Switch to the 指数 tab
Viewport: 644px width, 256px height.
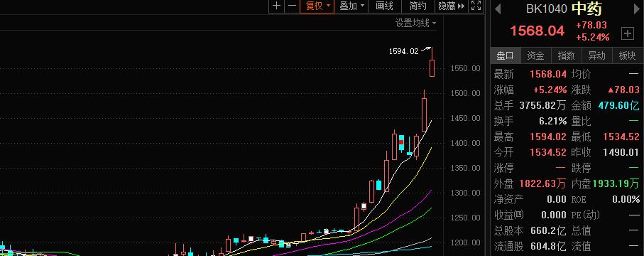pyautogui.click(x=567, y=55)
